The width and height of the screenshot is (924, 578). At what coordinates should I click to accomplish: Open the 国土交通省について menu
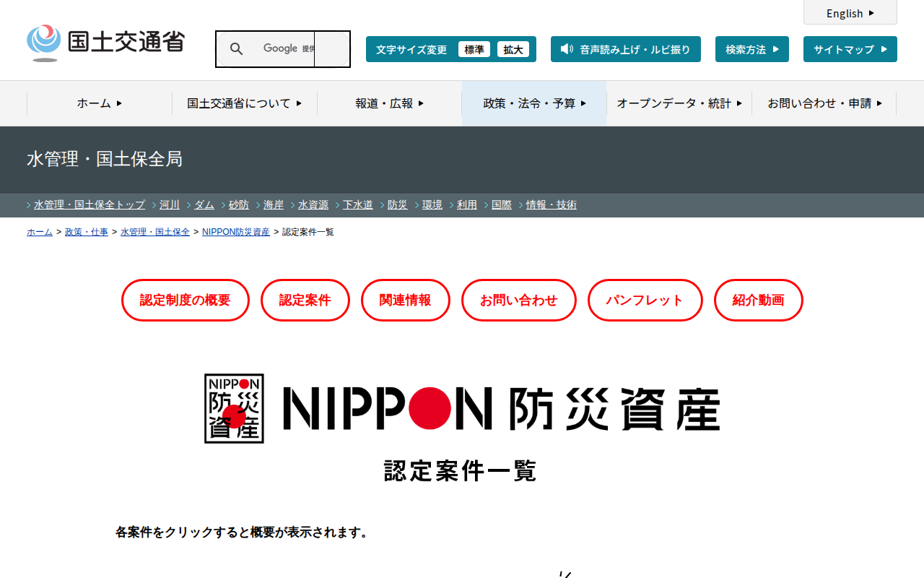tap(245, 103)
